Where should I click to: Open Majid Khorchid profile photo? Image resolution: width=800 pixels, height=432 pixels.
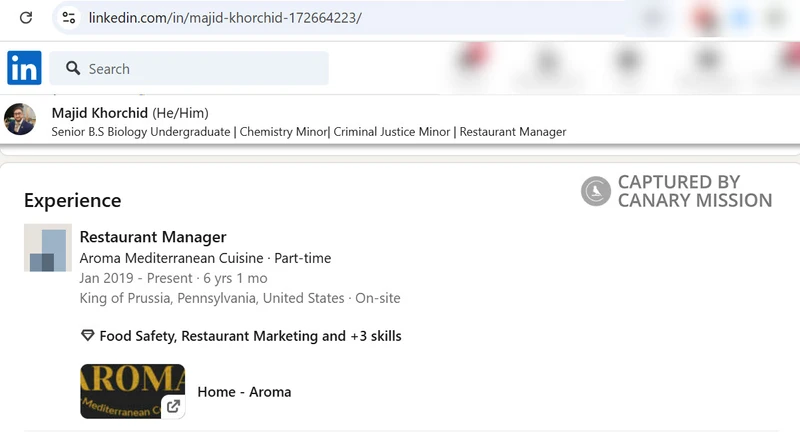(x=20, y=119)
